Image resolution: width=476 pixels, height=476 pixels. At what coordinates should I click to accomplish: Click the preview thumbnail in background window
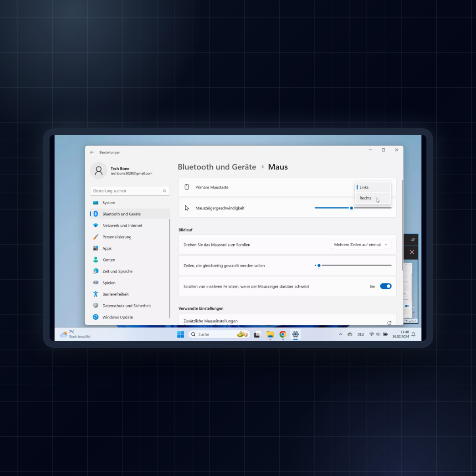411,292
